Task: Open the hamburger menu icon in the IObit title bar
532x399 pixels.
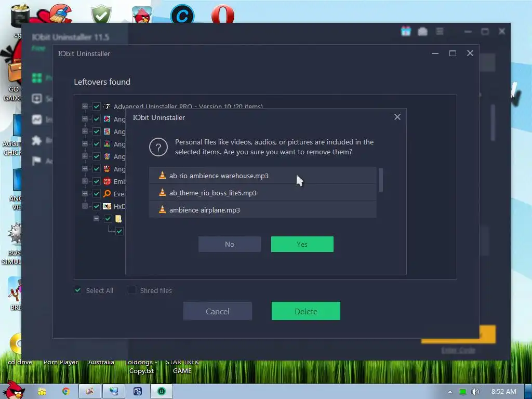Action: click(440, 32)
